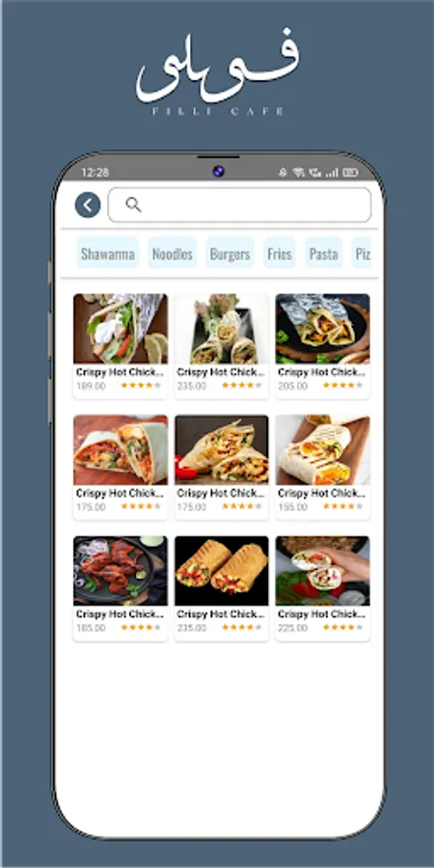434x868 pixels.
Task: Select the Noodles category tab
Action: (173, 255)
